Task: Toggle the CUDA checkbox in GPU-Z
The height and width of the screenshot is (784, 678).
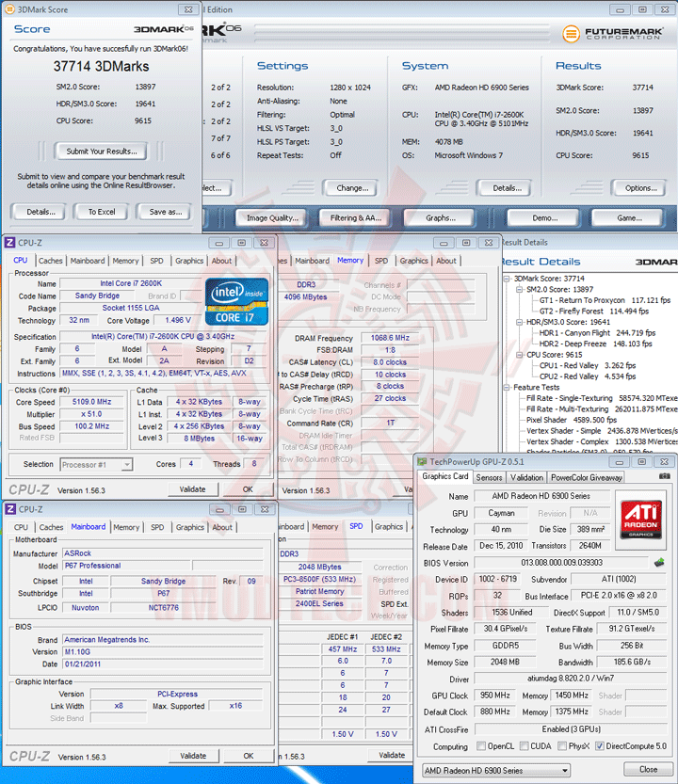Action: pos(524,746)
